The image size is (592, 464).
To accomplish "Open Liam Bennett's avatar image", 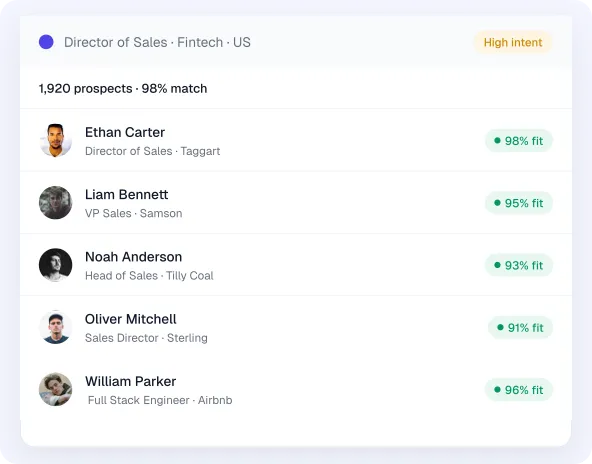I will point(56,203).
